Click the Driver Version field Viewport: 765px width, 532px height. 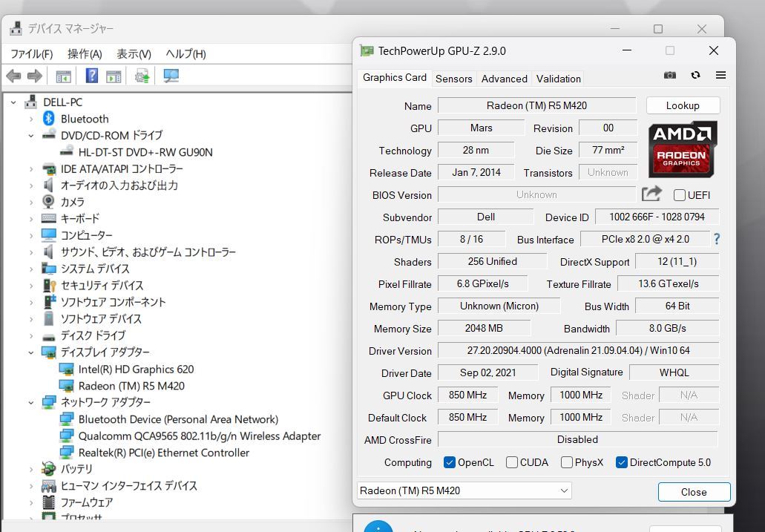pyautogui.click(x=578, y=350)
